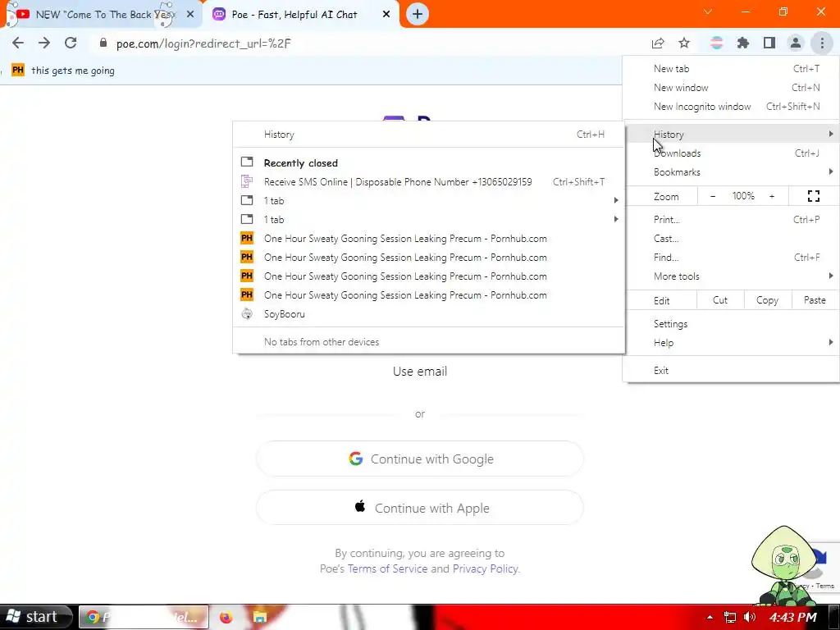This screenshot has height=630, width=840.
Task: Click the fullscreen icon in Zoom row
Action: click(x=813, y=196)
